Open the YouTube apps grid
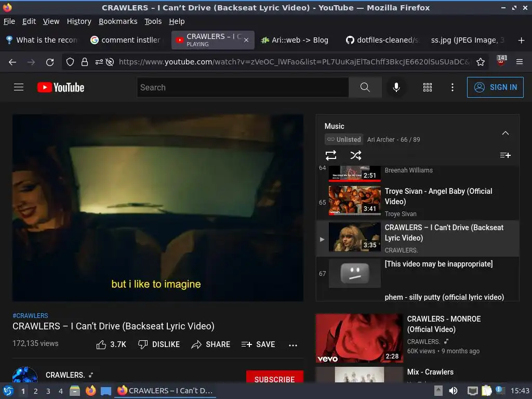This screenshot has height=399, width=532. 428,87
